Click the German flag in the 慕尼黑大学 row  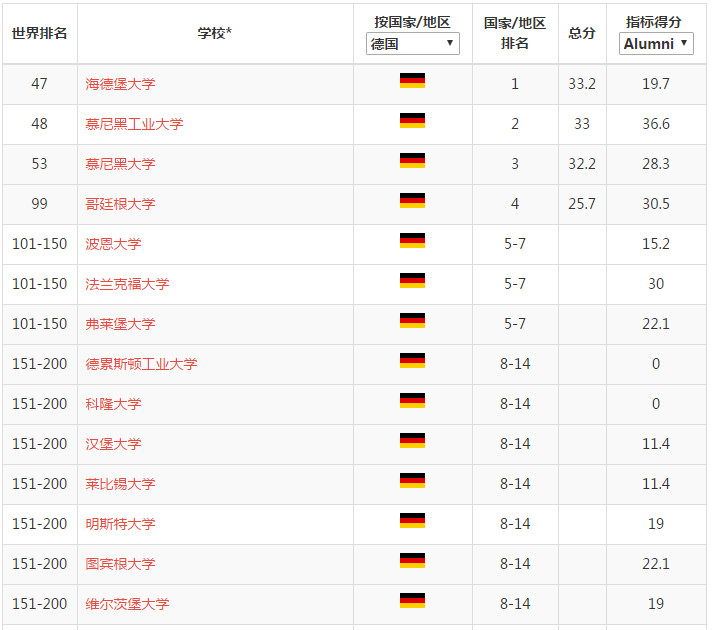(x=412, y=160)
